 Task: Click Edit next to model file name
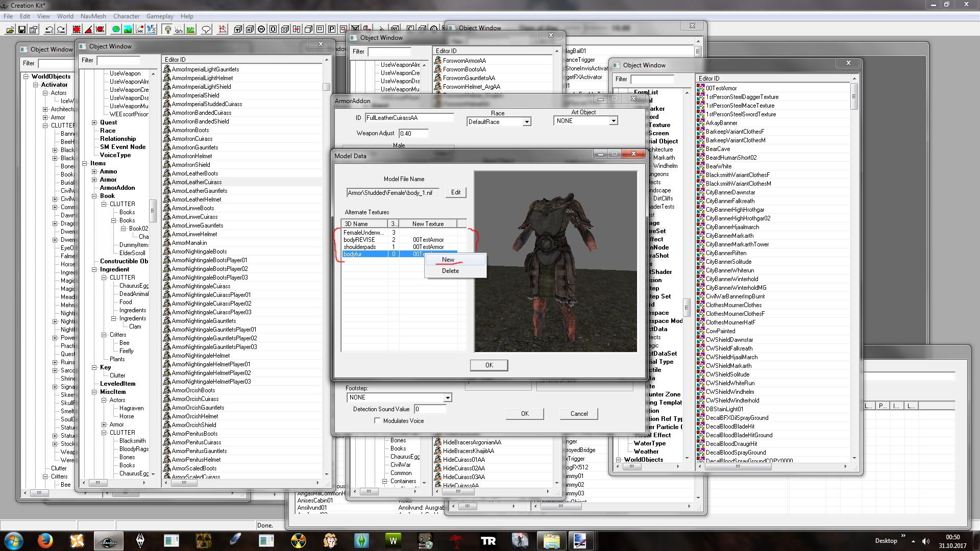point(455,192)
